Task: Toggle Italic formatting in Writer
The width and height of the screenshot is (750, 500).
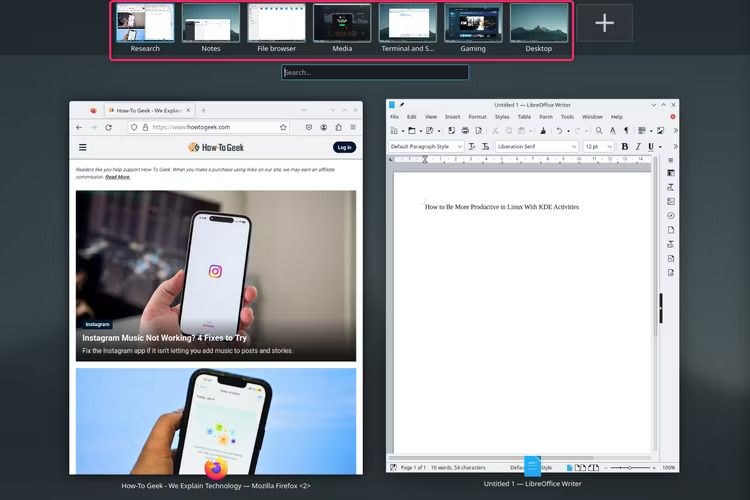Action: click(x=638, y=146)
